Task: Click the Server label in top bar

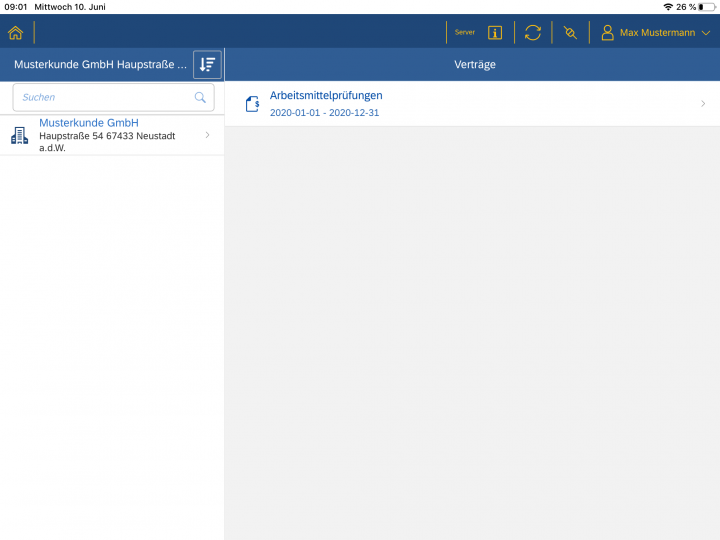Action: [x=465, y=32]
